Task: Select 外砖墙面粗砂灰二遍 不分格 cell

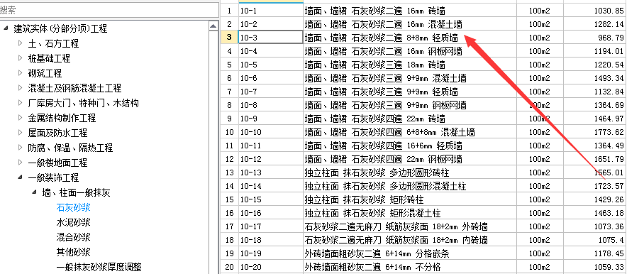Action: [x=410, y=267]
